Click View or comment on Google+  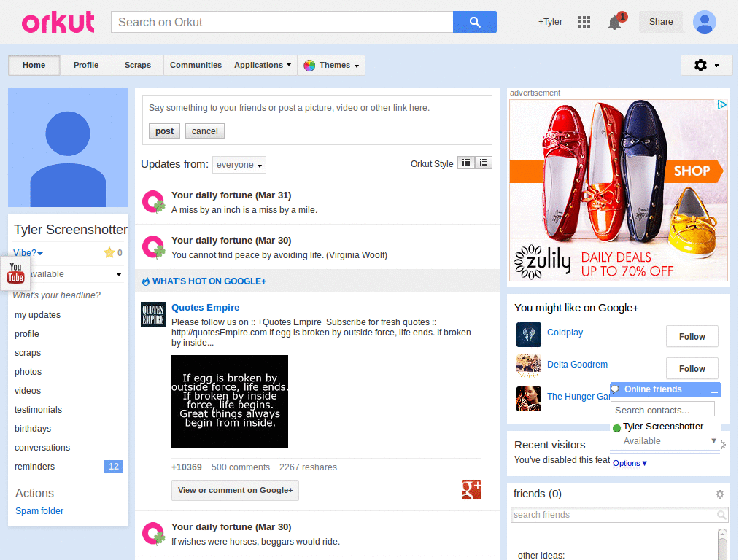[236, 490]
